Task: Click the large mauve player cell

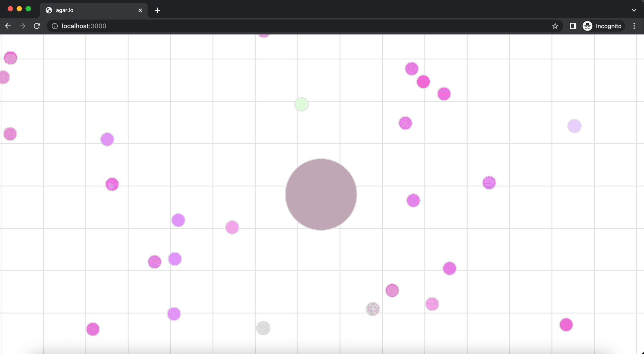Action: click(321, 194)
